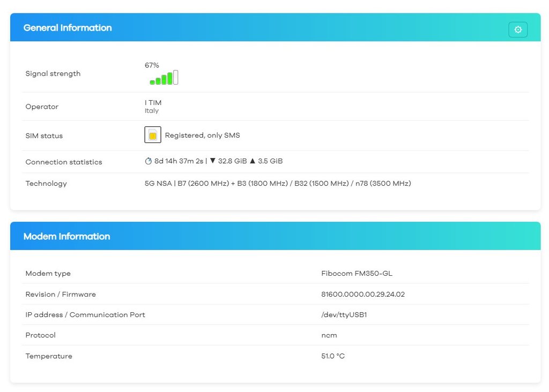Click the 51.0 °C temperature reading
549x392 pixels.
click(333, 356)
